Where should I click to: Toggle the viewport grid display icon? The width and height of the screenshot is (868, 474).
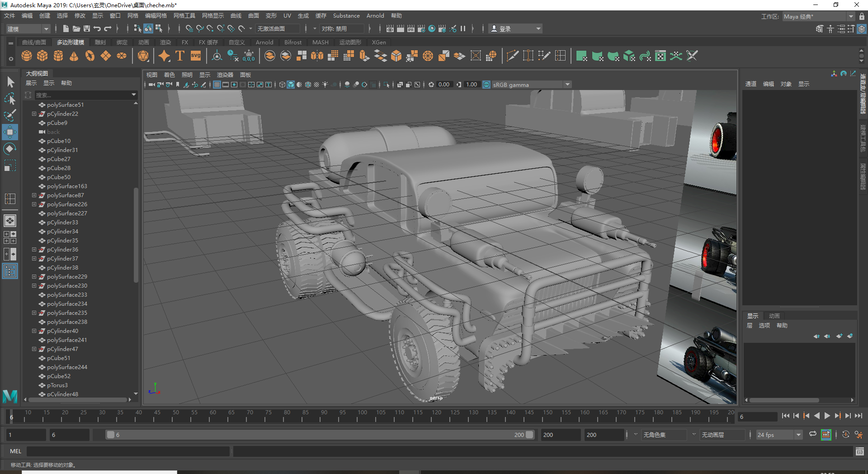coord(217,85)
